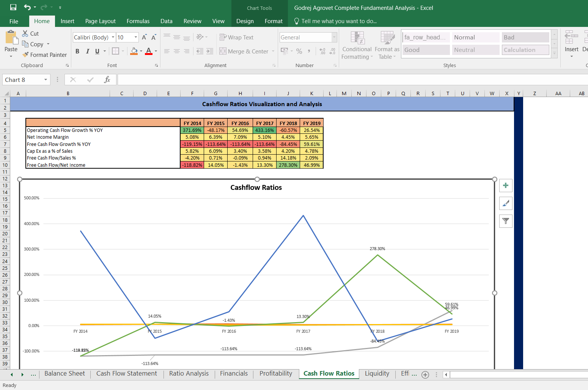Click into the formula bar
Screen dimensions: 588x390
coord(353,80)
